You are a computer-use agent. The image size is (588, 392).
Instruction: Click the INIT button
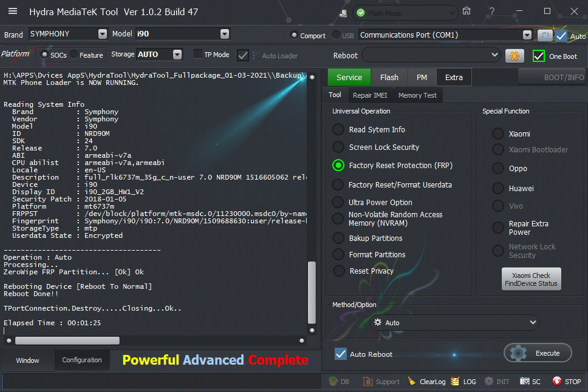point(497,382)
